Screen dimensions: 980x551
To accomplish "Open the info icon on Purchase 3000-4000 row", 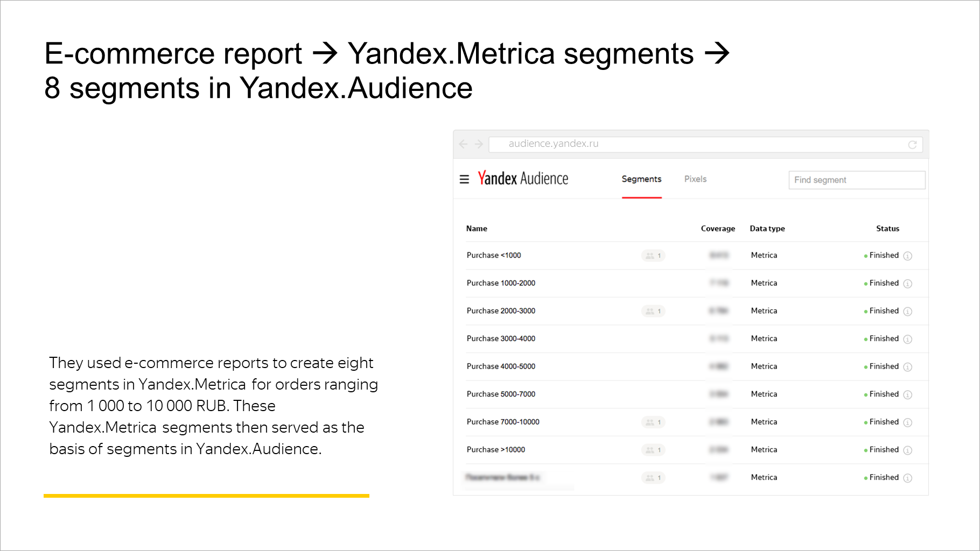I will (x=908, y=339).
